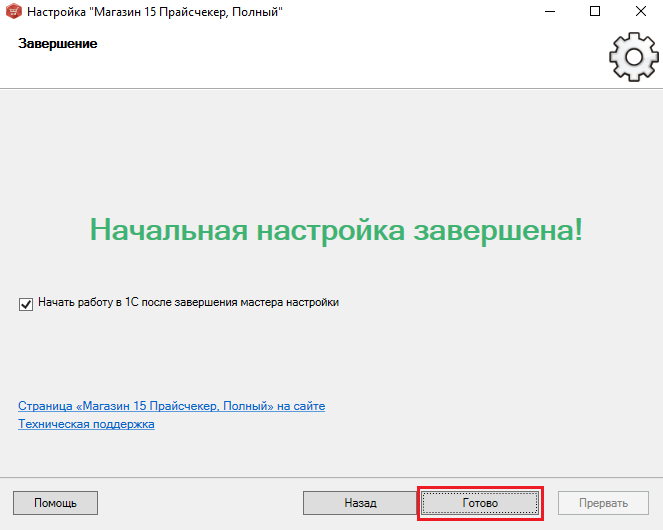Open help via the Помощь button

point(55,503)
